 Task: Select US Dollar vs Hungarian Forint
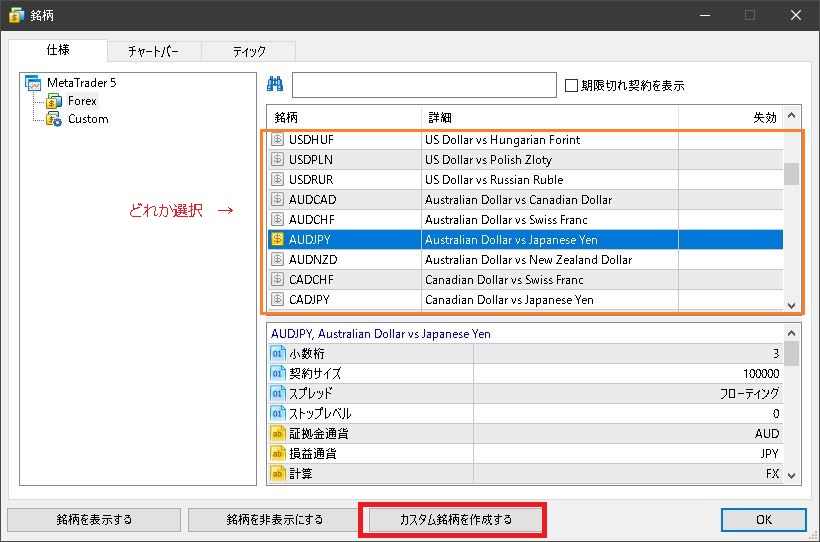pos(502,140)
